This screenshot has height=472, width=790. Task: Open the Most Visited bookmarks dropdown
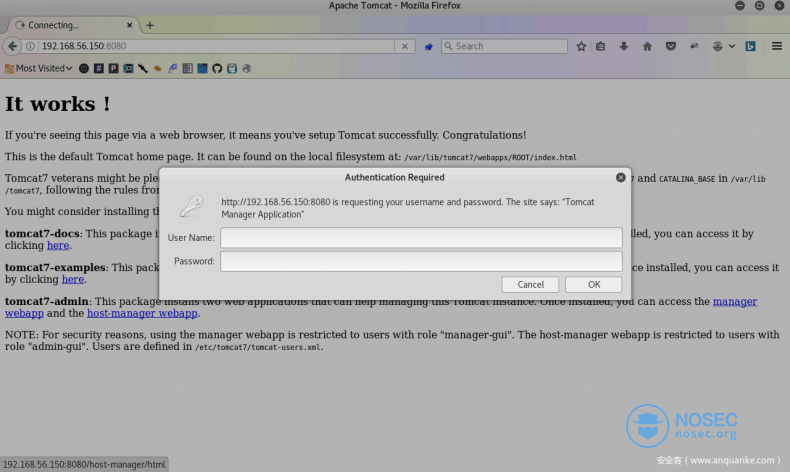pos(38,69)
